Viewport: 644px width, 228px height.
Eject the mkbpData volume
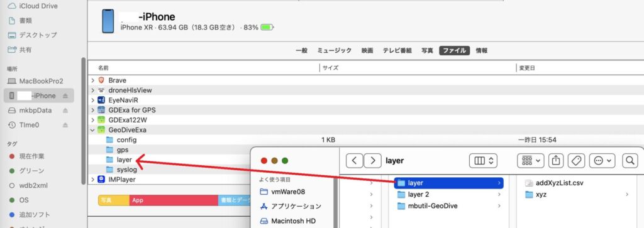pyautogui.click(x=65, y=111)
